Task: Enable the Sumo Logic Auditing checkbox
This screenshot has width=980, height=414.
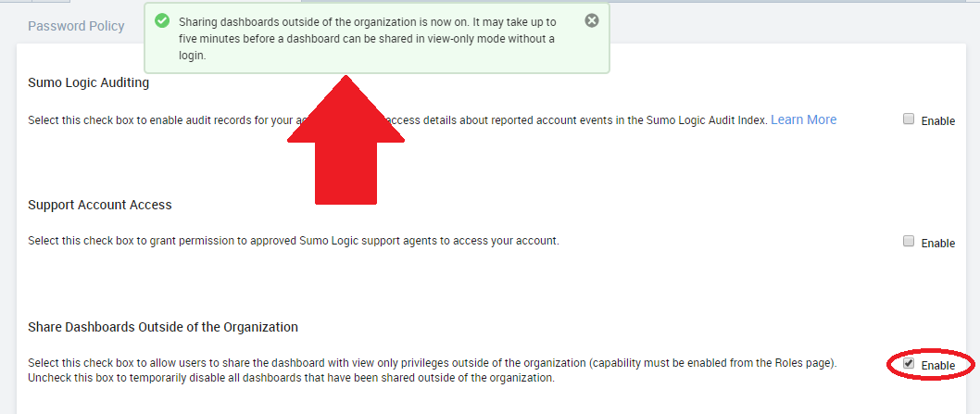Action: 909,119
